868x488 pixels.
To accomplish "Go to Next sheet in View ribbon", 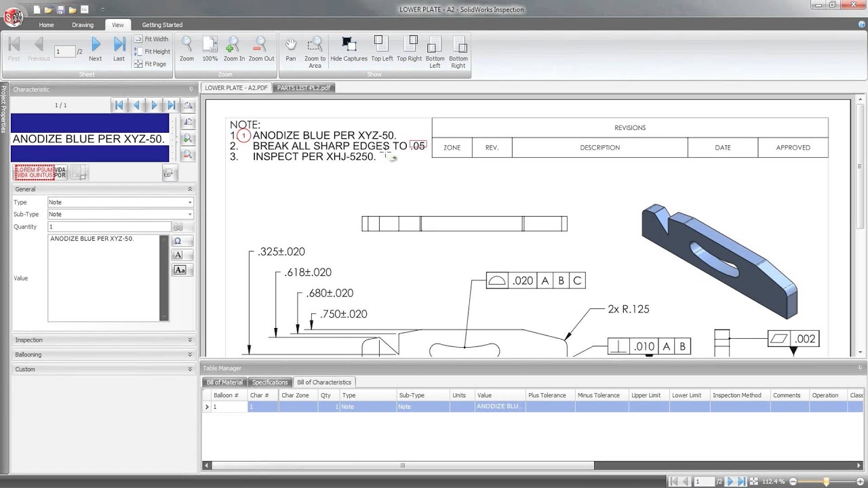I will click(x=96, y=49).
